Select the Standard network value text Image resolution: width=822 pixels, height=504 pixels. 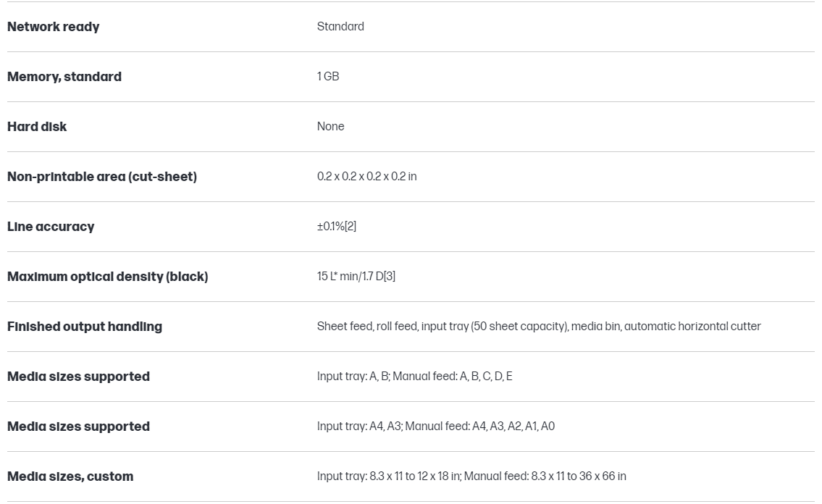coord(340,27)
